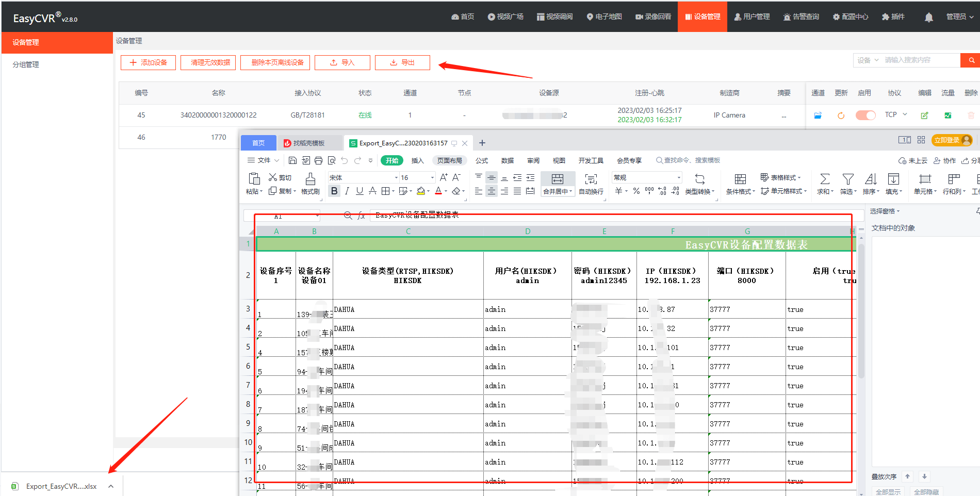Click the Print icon in WPS quick toolbar

pyautogui.click(x=318, y=160)
